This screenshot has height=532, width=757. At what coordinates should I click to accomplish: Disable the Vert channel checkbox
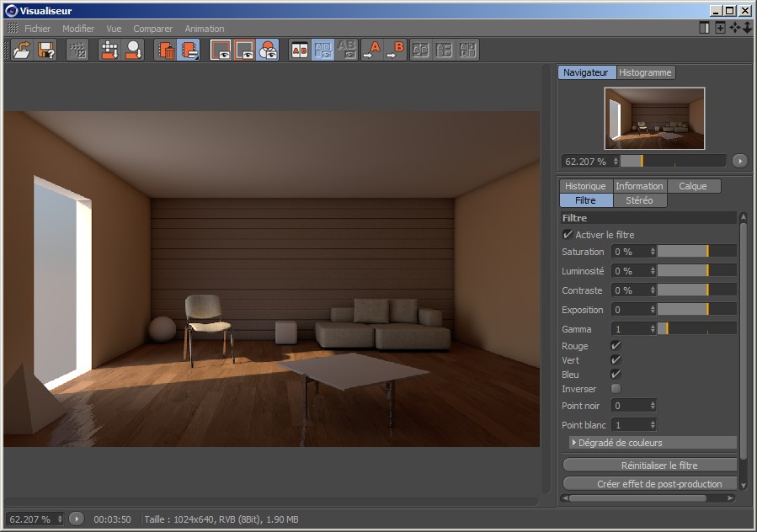[x=616, y=359]
